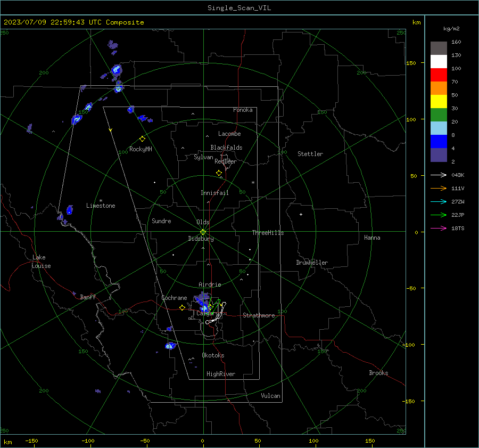
Task: Click the RockyMH label
Action: (x=141, y=149)
